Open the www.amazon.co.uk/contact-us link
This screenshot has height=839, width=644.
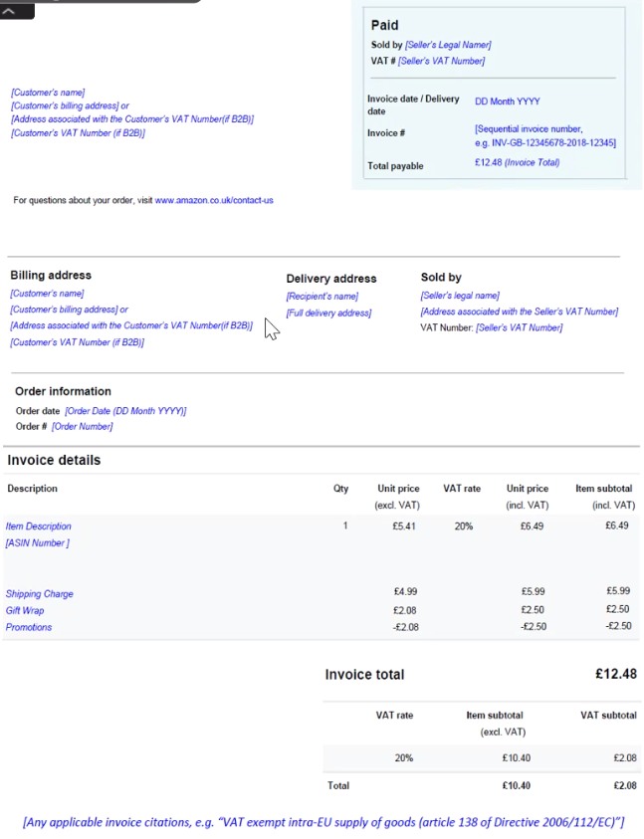pyautogui.click(x=213, y=200)
